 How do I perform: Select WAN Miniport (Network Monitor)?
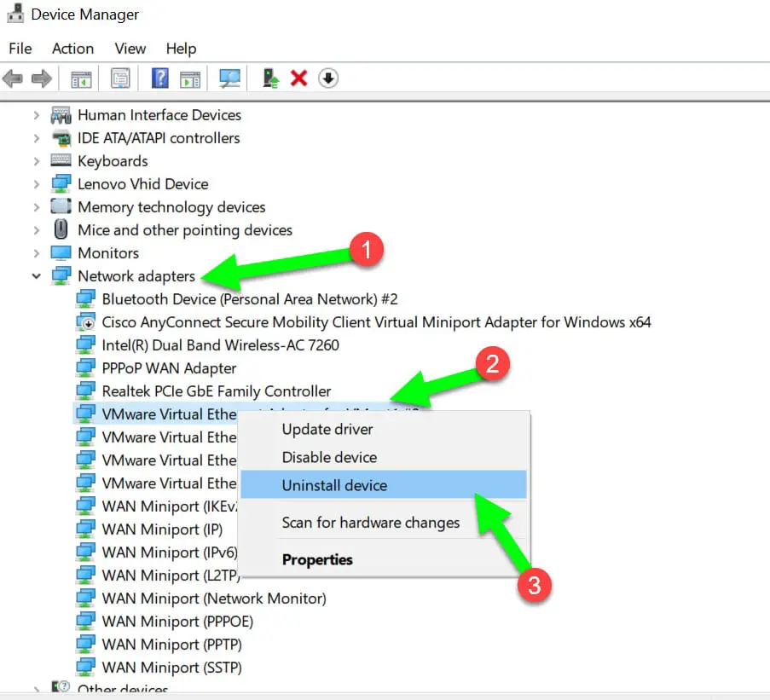pyautogui.click(x=214, y=599)
